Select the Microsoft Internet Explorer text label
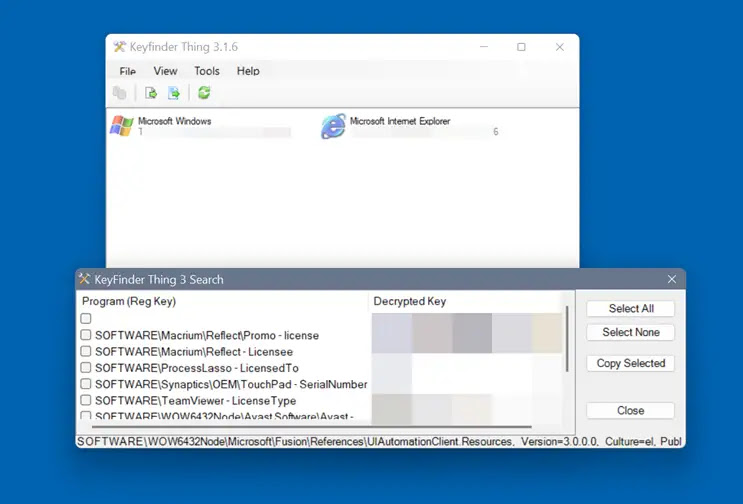The height and width of the screenshot is (504, 743). [400, 121]
